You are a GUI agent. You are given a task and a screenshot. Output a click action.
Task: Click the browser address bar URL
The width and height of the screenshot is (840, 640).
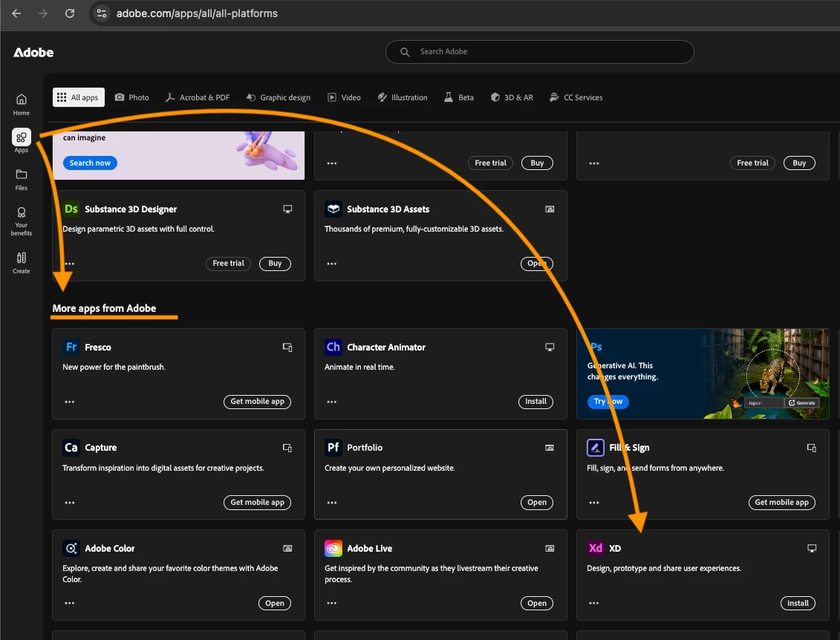click(197, 13)
